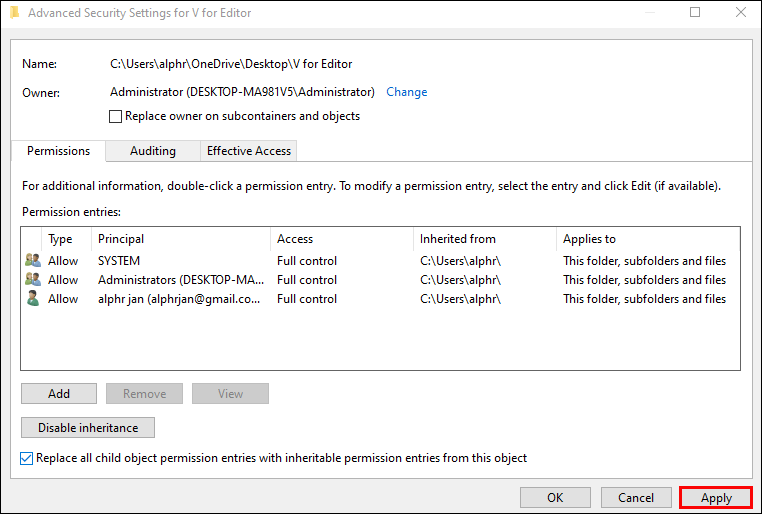
Task: Select the SYSTEM permission entry row
Action: (180, 261)
